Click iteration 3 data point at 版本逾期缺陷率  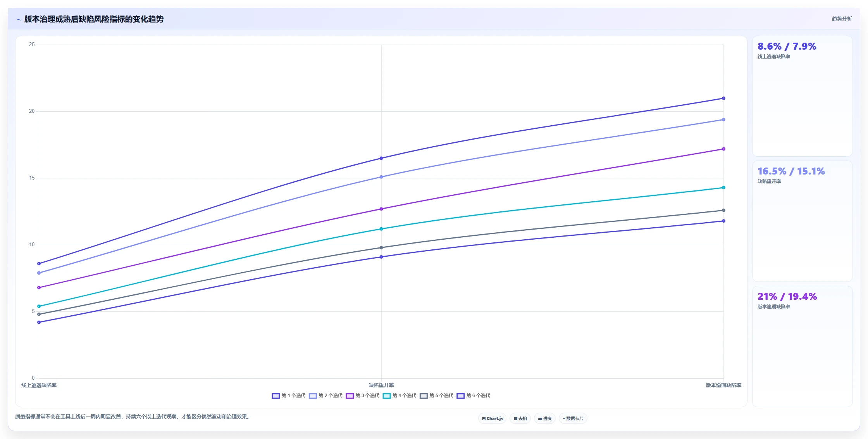[723, 149]
